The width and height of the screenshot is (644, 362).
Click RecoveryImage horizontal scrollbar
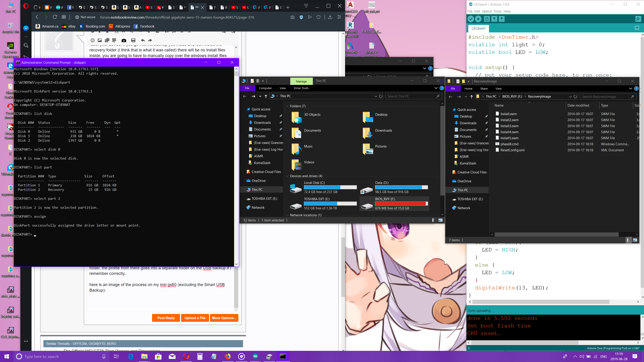[556, 234]
